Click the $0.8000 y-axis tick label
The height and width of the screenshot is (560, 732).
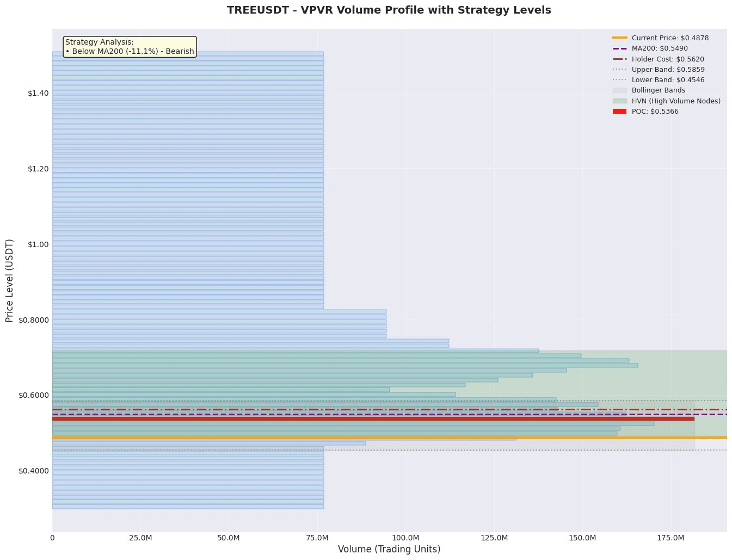point(34,320)
